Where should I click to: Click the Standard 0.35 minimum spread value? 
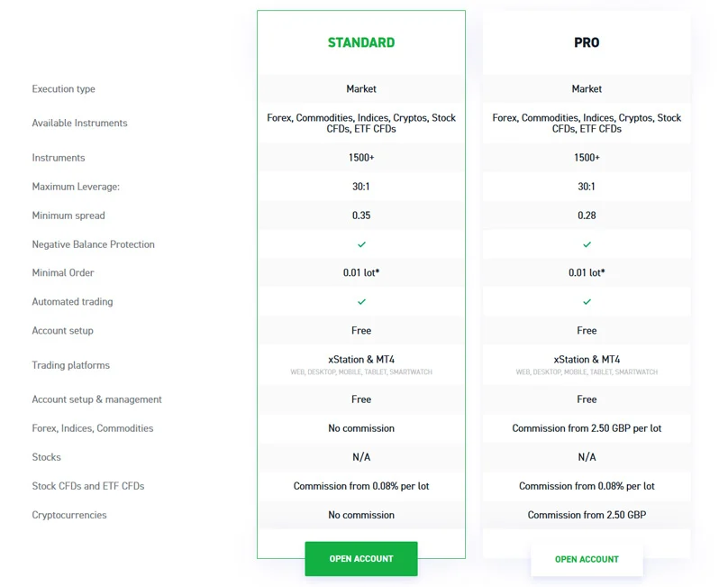(361, 216)
